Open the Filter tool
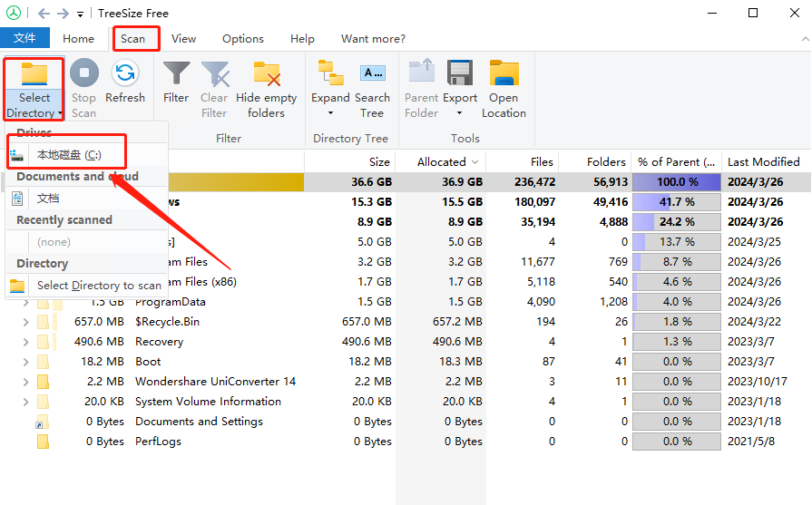 [x=176, y=82]
